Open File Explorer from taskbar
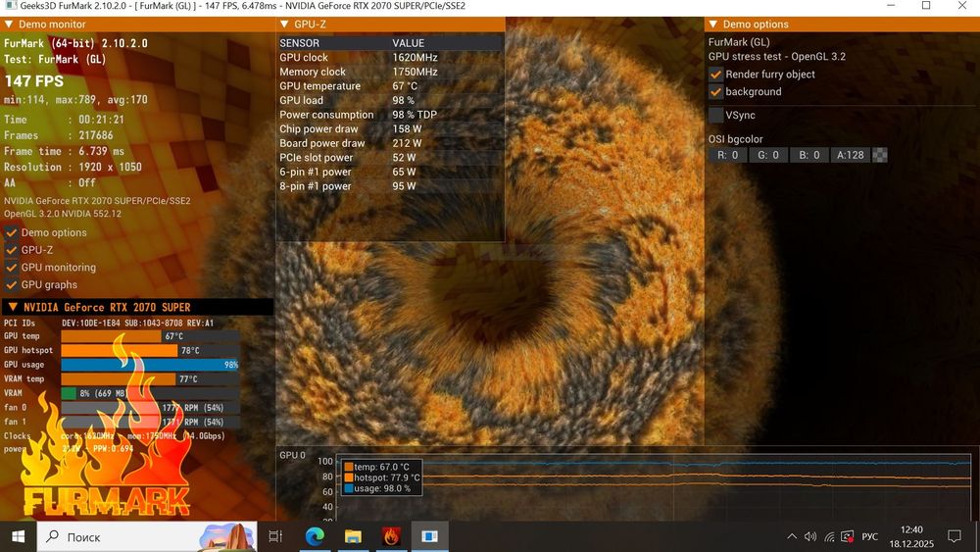This screenshot has height=552, width=980. (353, 536)
